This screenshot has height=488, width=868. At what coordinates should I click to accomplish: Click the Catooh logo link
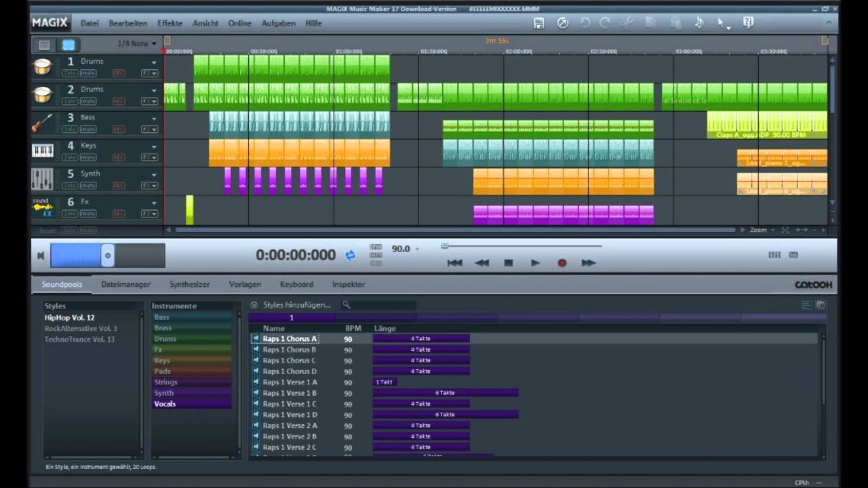[x=813, y=285]
